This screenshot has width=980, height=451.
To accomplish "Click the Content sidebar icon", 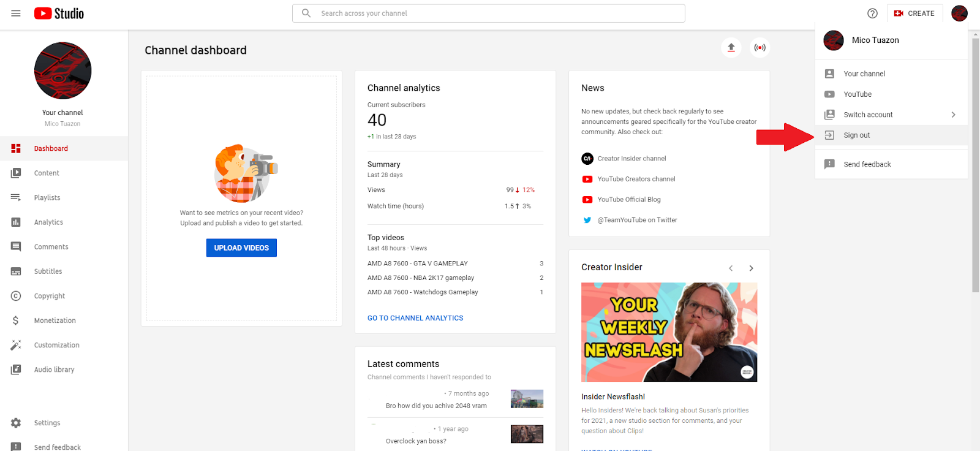I will 16,173.
